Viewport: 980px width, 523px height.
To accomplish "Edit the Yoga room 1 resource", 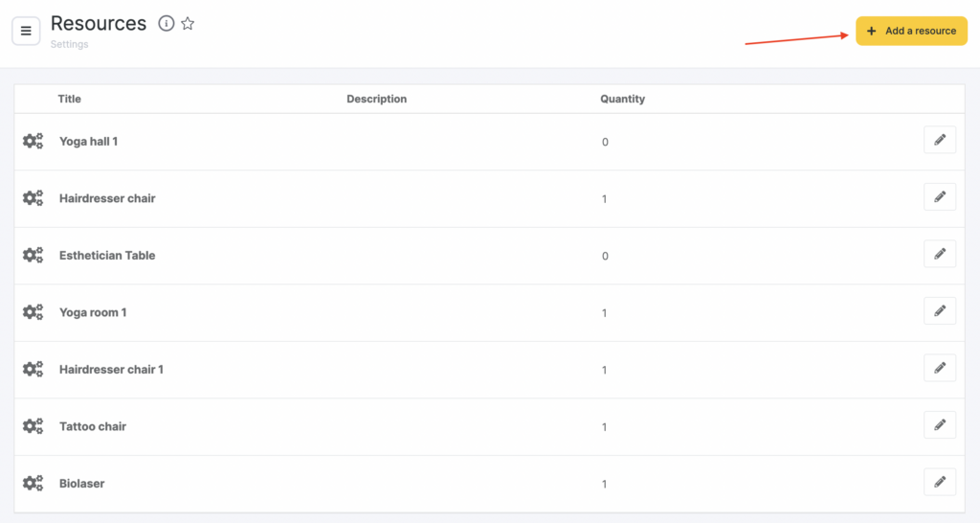I will click(939, 311).
